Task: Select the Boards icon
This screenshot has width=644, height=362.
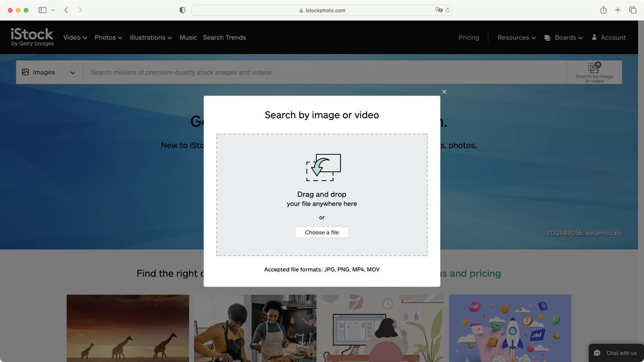Action: point(548,37)
